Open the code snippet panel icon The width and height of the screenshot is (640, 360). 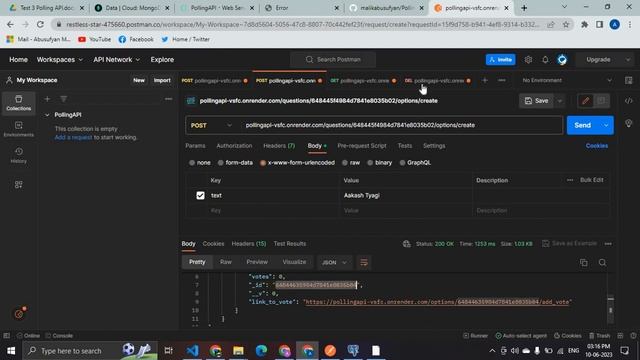tap(629, 101)
